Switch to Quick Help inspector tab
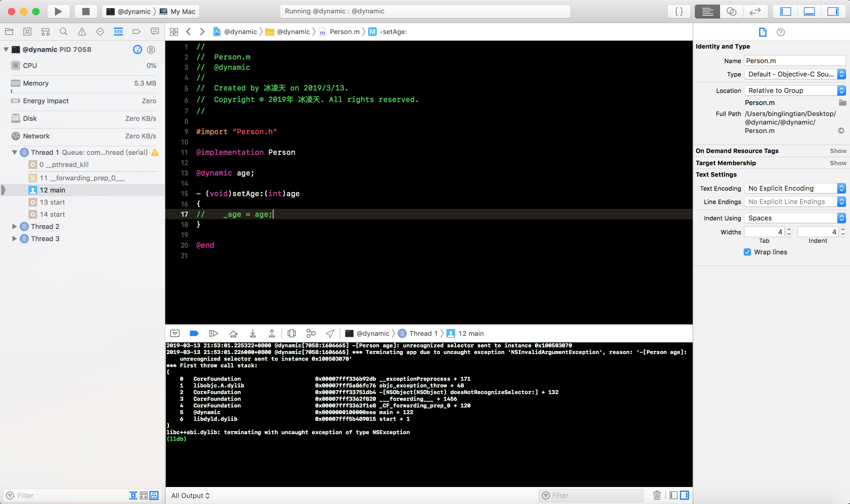 tap(780, 32)
